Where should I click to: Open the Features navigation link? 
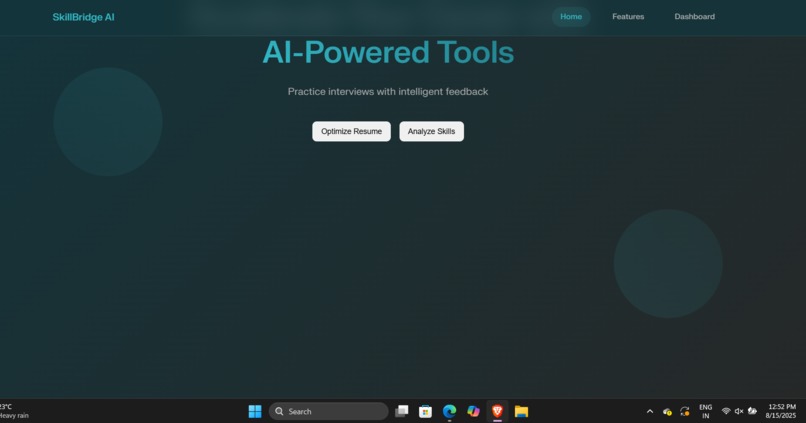click(628, 16)
